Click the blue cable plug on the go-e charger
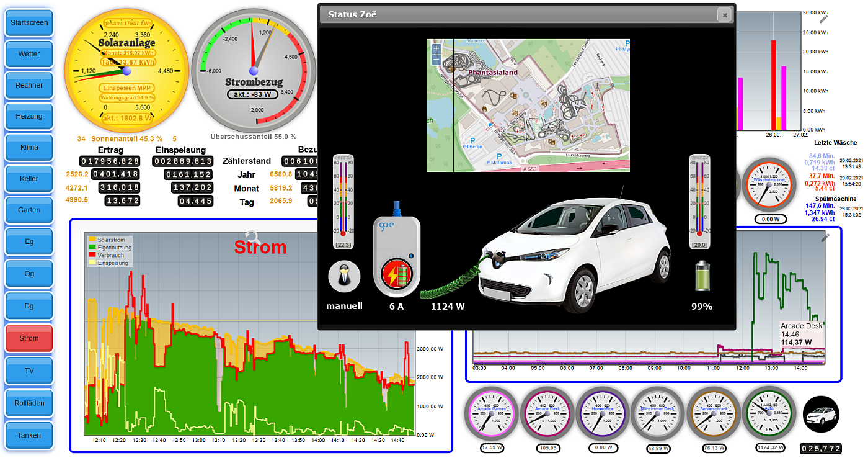This screenshot has height=463, width=868. point(397,210)
